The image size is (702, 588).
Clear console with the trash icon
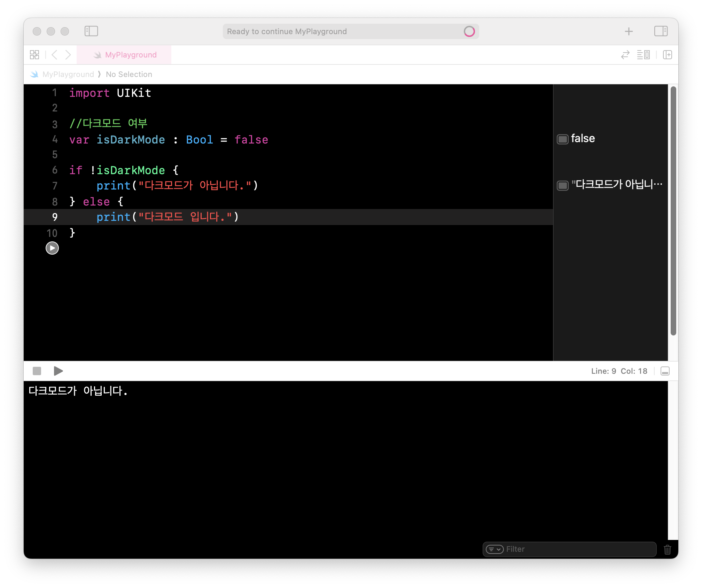[667, 550]
